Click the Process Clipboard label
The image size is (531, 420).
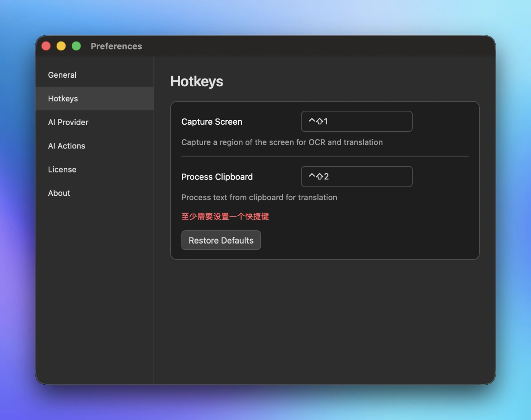click(217, 177)
